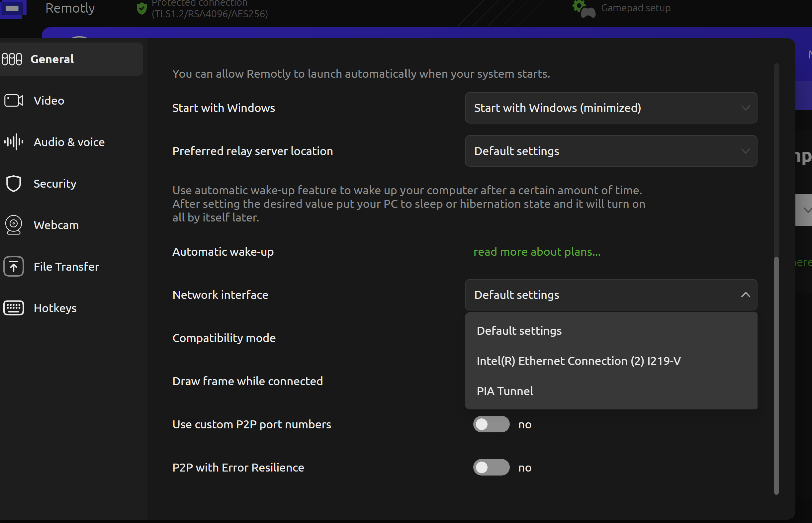This screenshot has height=523, width=812.
Task: Go to the Security settings tab
Action: click(71, 183)
